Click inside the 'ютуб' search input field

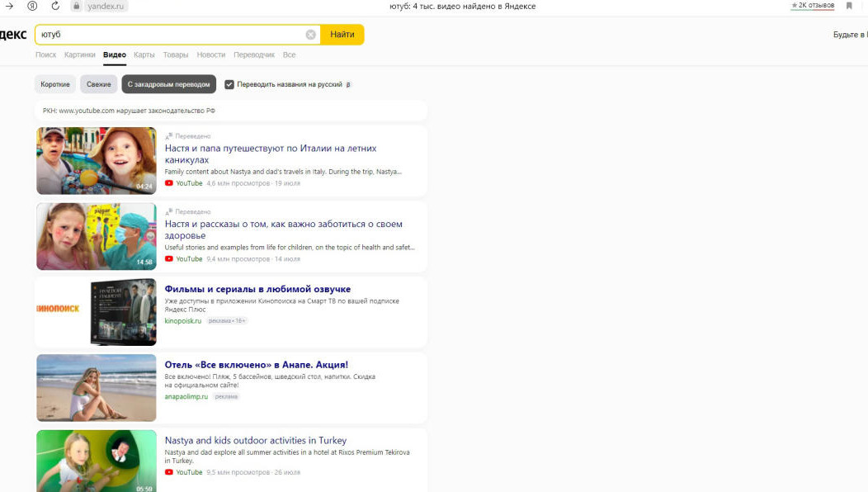pyautogui.click(x=169, y=35)
